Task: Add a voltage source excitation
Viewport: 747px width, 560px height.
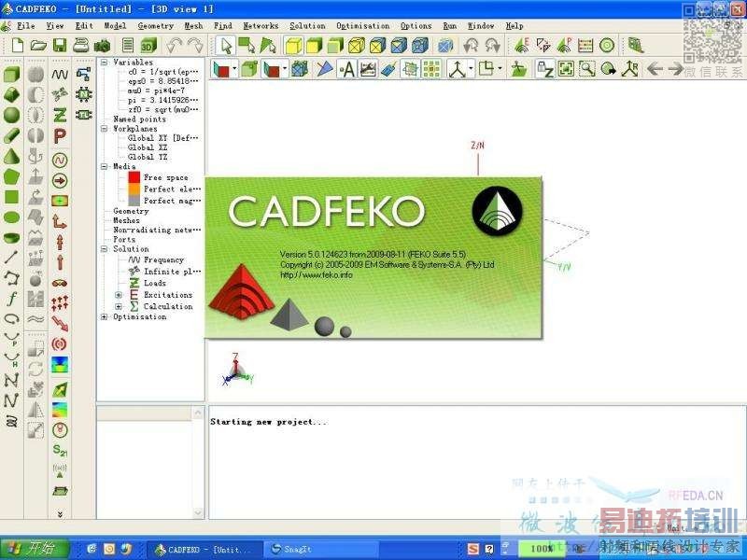Action: click(x=60, y=160)
